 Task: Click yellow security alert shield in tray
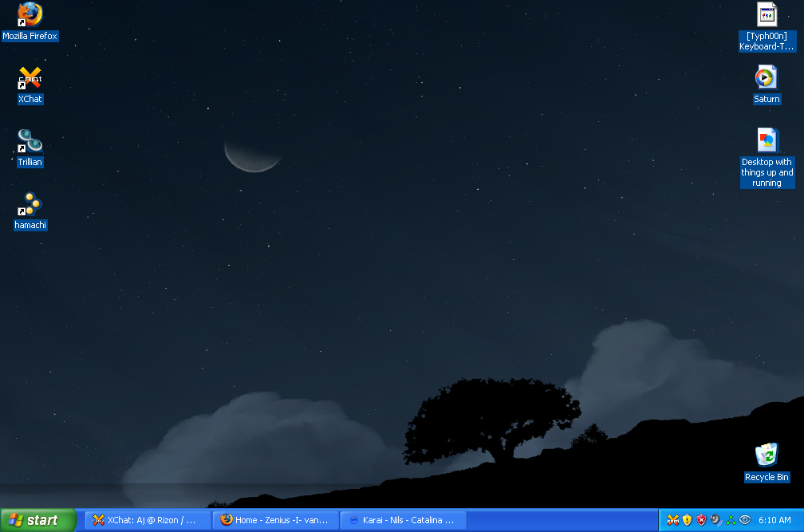coord(687,520)
